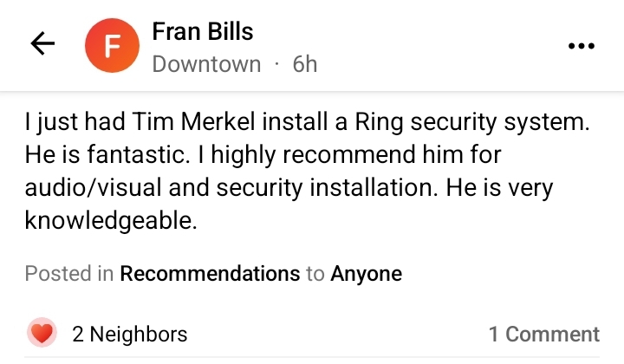The width and height of the screenshot is (624, 364).
Task: Tap the word 'knowledgeable' in post
Action: coord(111,220)
